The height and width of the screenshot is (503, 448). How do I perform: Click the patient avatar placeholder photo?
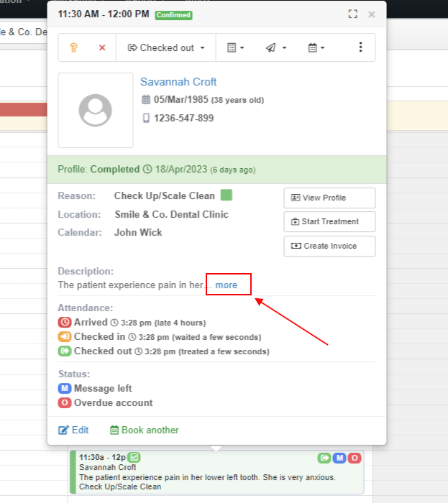pos(96,110)
